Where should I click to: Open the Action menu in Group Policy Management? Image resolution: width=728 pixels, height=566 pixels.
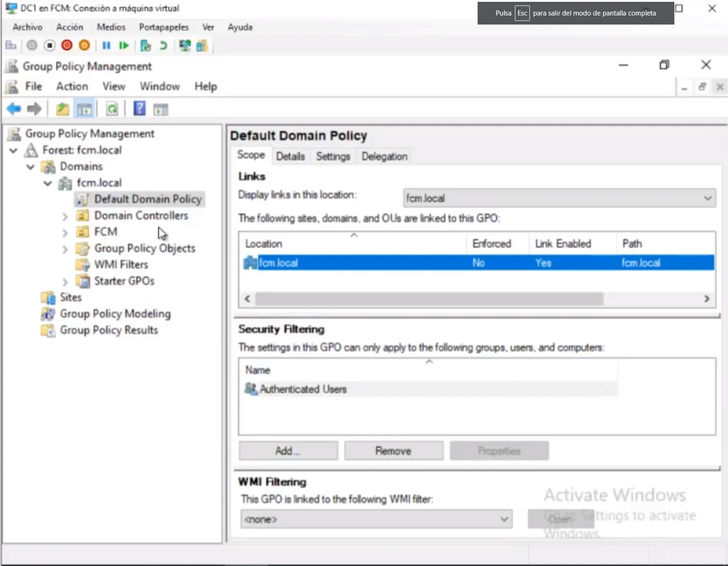[72, 86]
